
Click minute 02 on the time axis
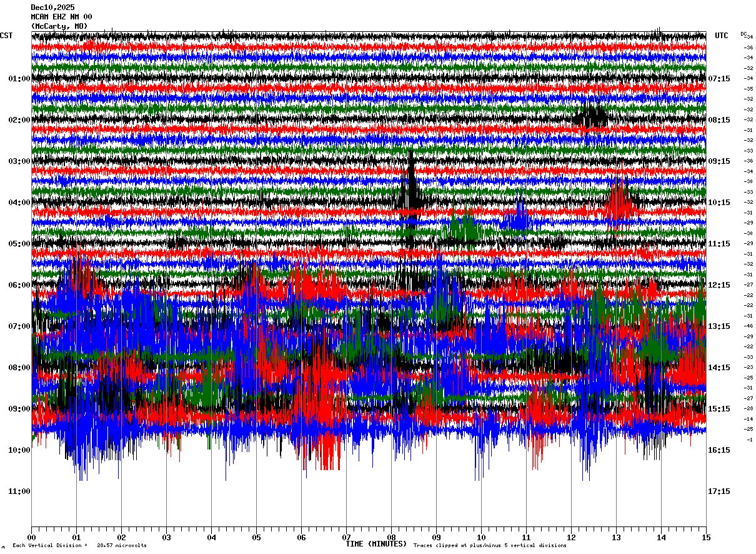[x=121, y=537]
